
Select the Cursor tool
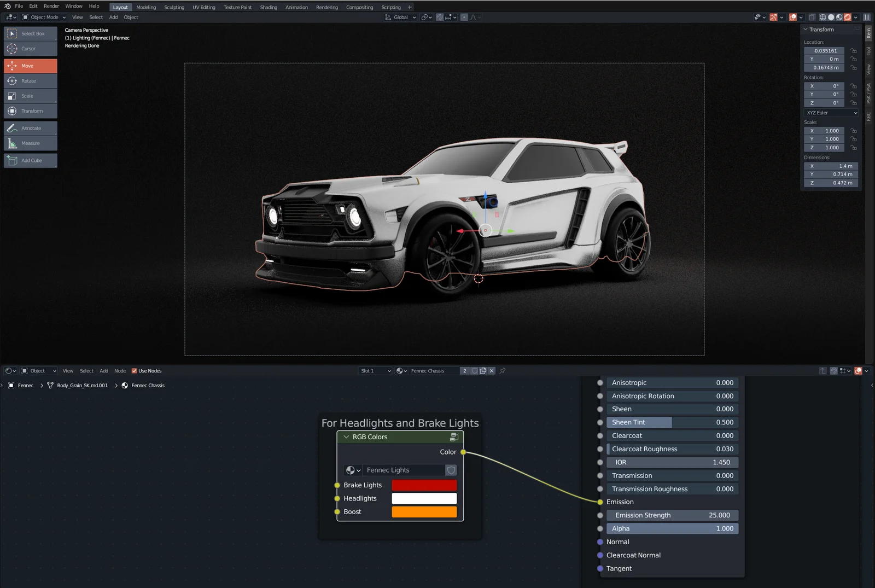[30, 49]
